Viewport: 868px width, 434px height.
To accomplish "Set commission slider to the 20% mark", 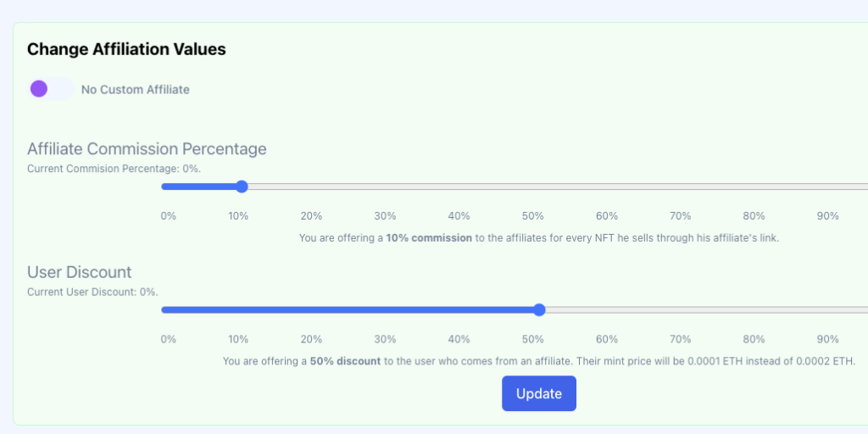I will 316,186.
